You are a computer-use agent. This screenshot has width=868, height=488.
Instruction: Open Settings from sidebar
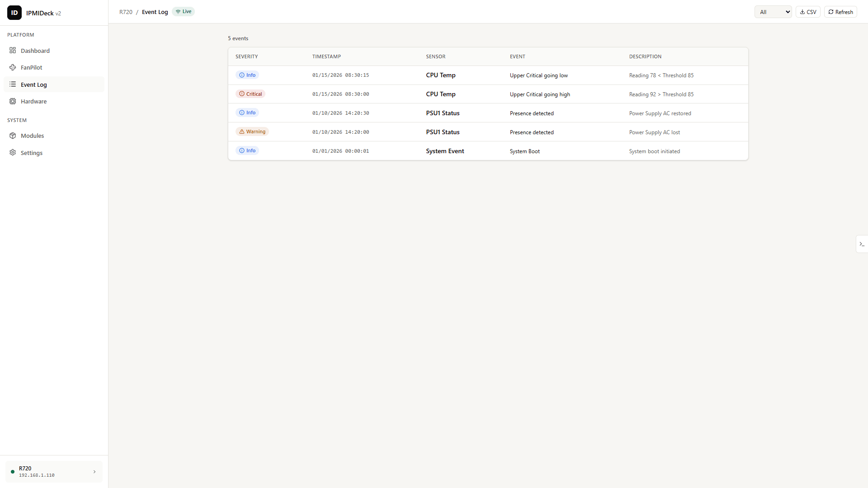click(x=54, y=153)
